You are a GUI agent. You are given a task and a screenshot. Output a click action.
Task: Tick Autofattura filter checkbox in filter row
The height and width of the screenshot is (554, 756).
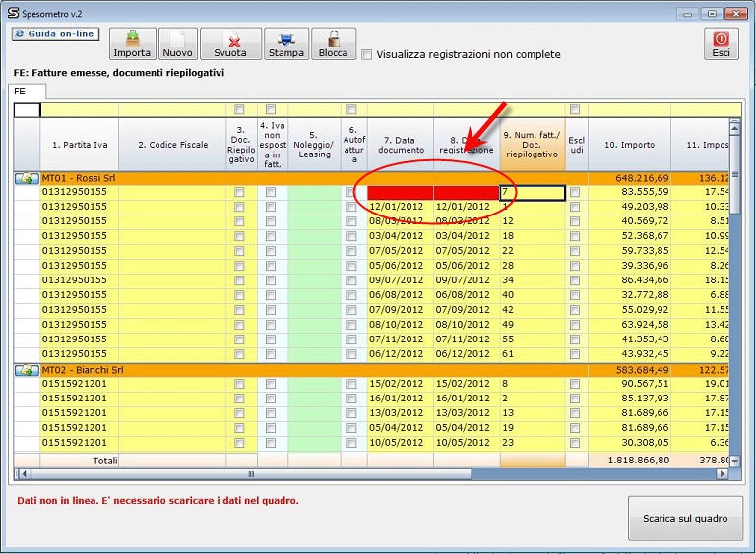[351, 109]
